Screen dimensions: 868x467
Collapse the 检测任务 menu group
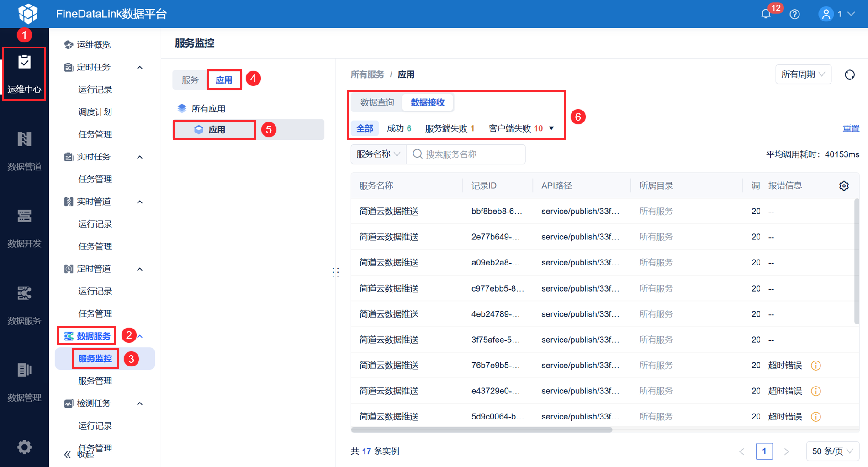click(140, 403)
